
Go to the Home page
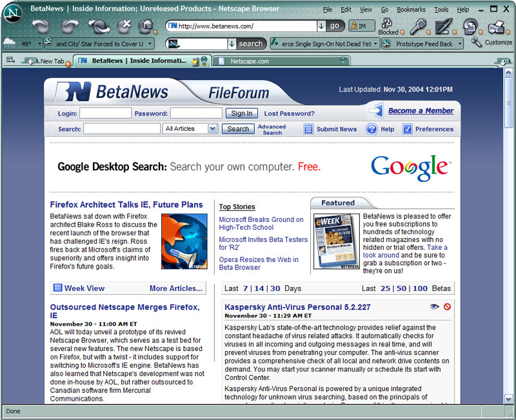146,26
